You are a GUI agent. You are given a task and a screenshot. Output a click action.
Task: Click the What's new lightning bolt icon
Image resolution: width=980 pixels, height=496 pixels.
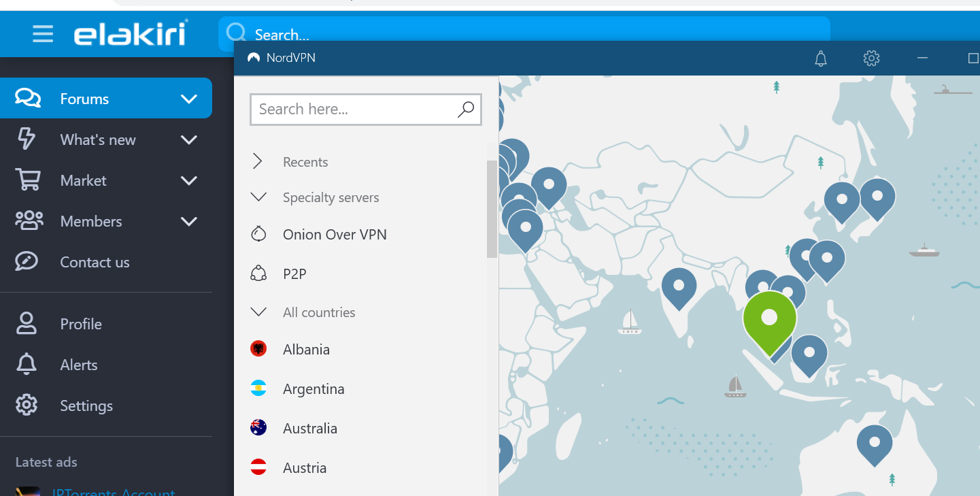[27, 139]
